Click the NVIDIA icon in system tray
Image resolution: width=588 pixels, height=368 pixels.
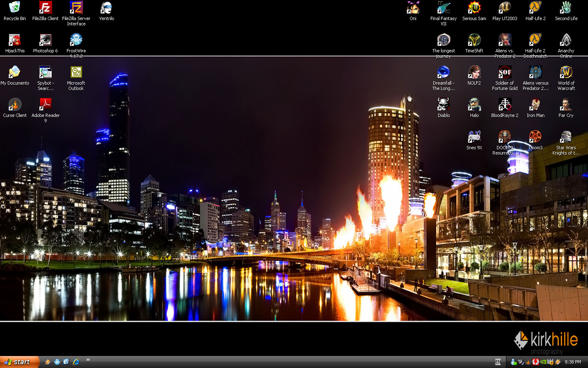[543, 362]
